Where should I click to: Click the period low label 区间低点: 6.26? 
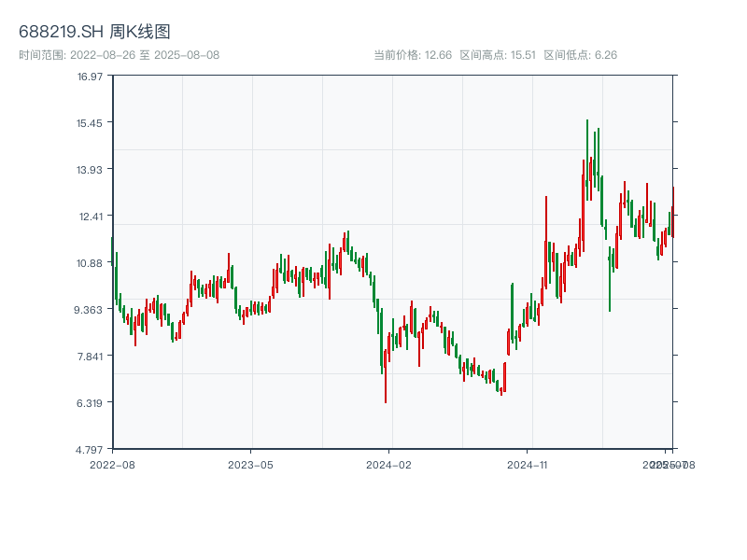pyautogui.click(x=581, y=55)
